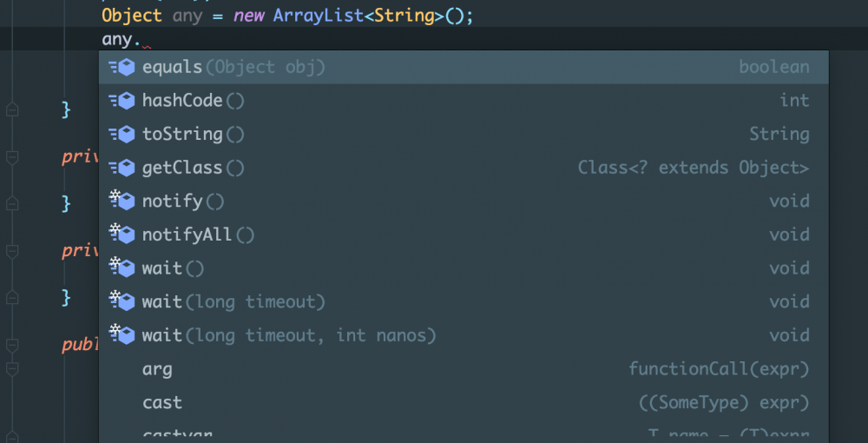Click the Object type in the declaration
Screen dimensions: 868x443
point(132,17)
